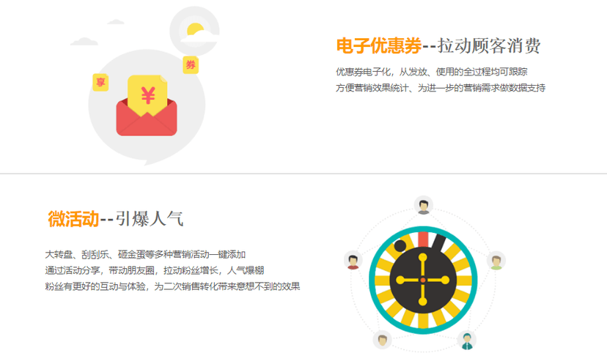Click the red-shirt avatar left of wheel
This screenshot has height=364, width=607.
[353, 260]
